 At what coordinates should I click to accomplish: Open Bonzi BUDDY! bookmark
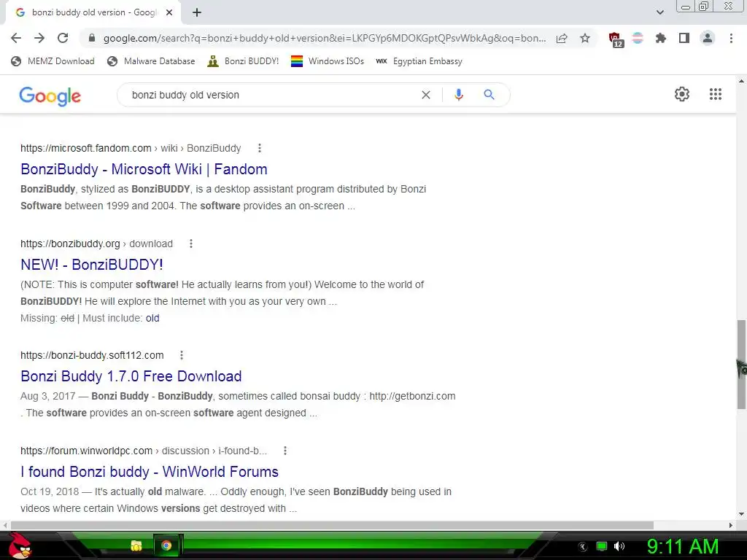tap(243, 61)
